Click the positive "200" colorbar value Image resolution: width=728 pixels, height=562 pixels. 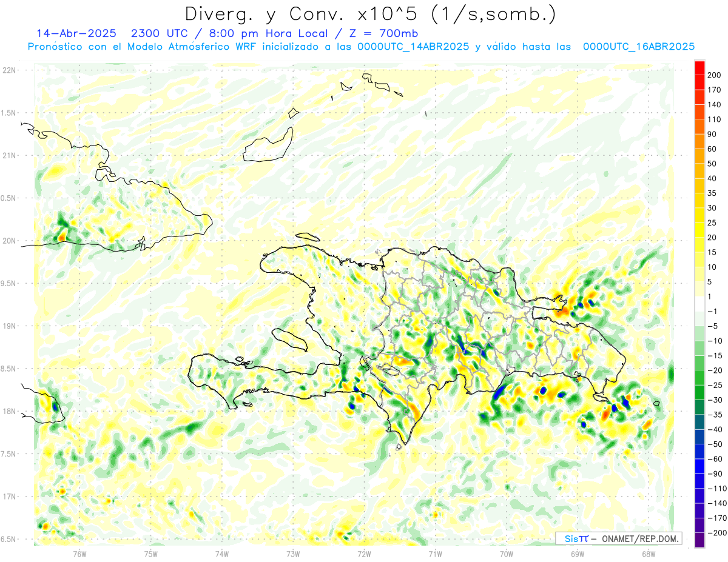(715, 75)
